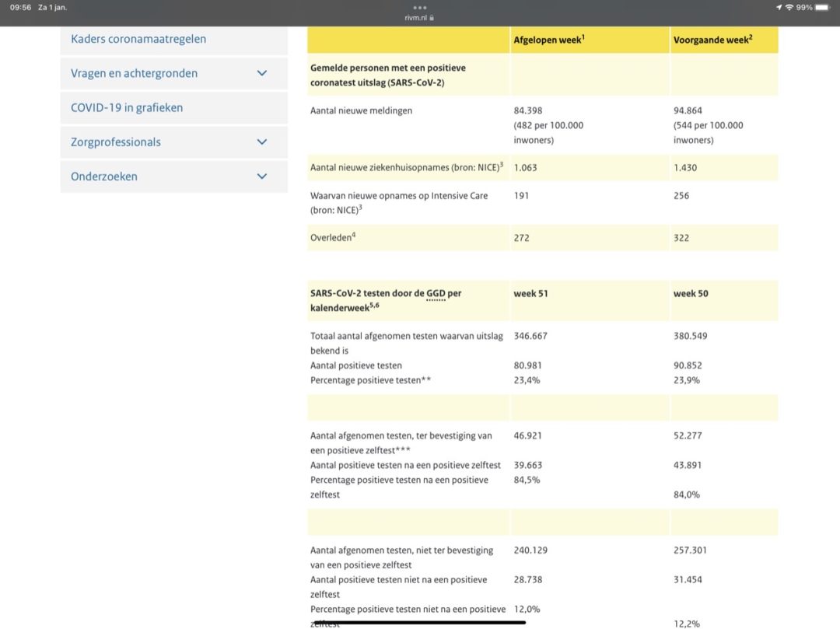Select hospital admissions value 1.430
This screenshot has height=629, width=840.
[x=685, y=168]
